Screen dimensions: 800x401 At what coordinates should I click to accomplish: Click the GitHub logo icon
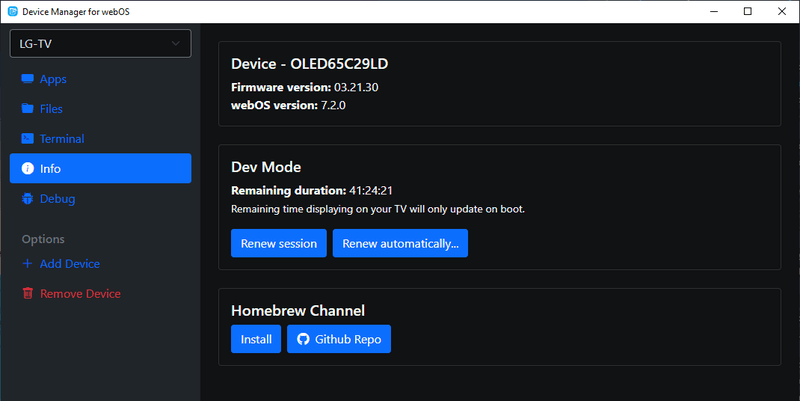(x=303, y=339)
